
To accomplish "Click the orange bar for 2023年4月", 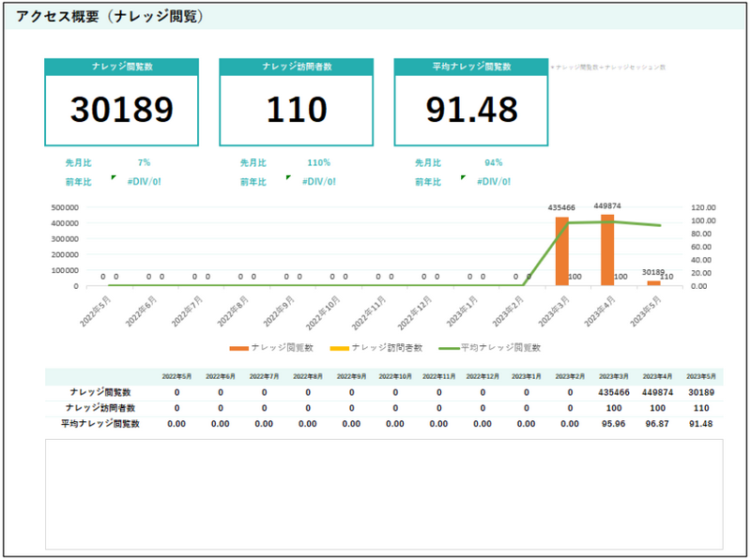I will point(607,250).
